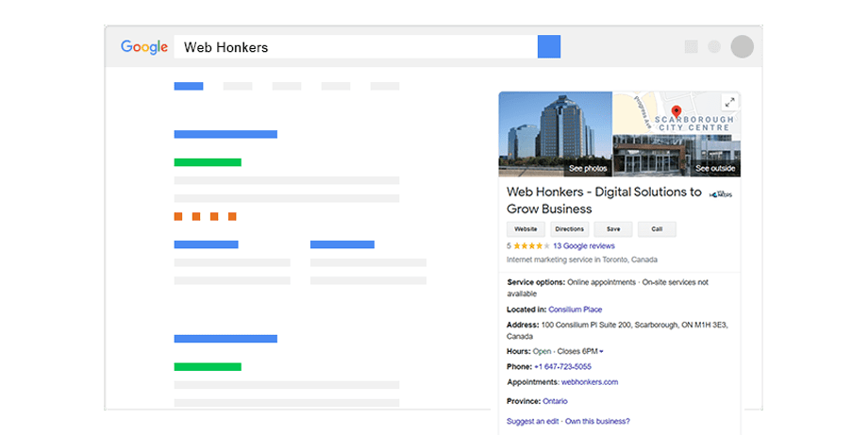Click the Save button

click(613, 229)
